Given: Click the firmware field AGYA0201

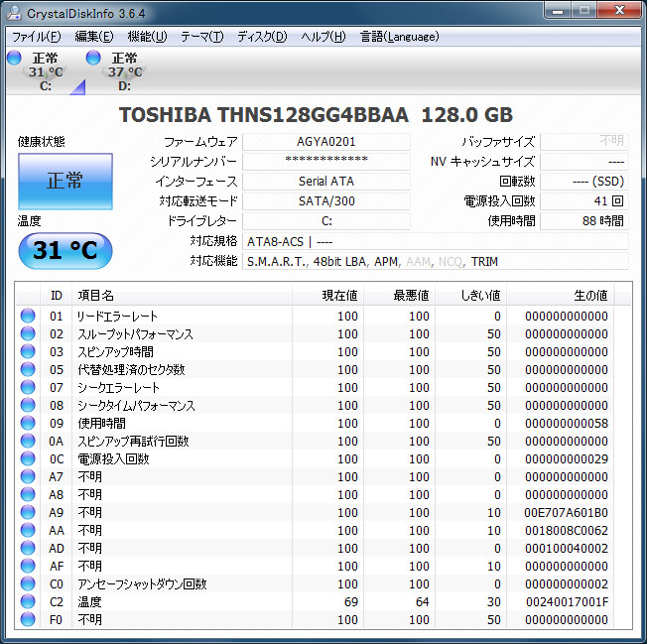Looking at the screenshot, I should click(325, 142).
